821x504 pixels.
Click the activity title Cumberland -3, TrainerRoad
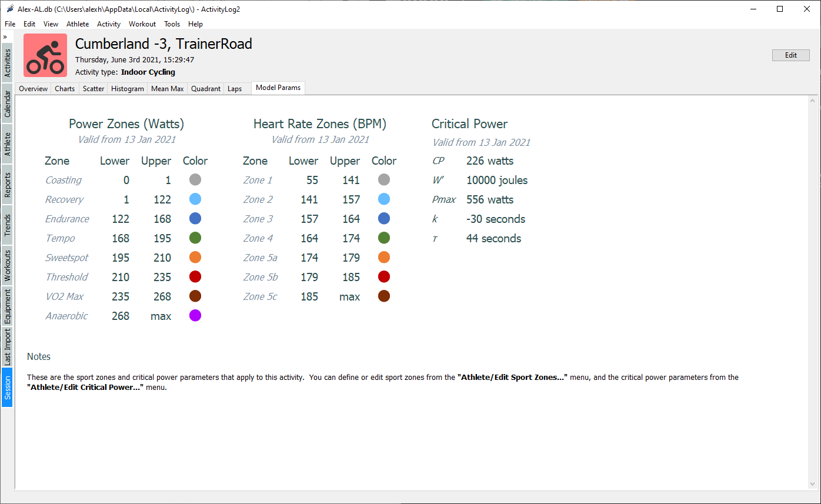(163, 44)
